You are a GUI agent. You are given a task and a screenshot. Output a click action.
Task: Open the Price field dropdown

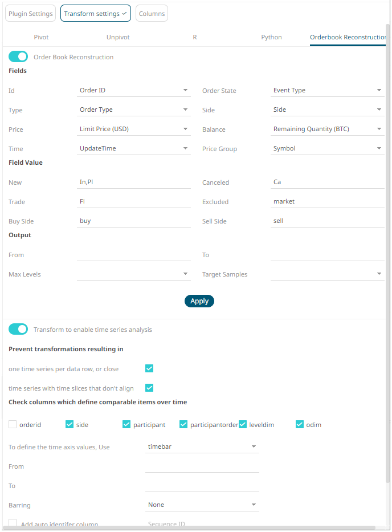133,129
